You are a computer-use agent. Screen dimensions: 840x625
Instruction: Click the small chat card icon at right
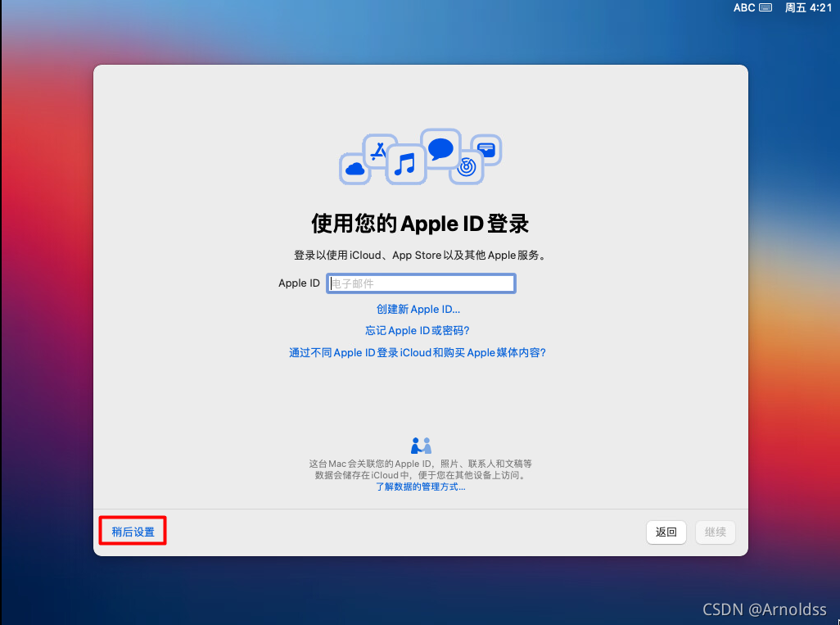(x=486, y=150)
